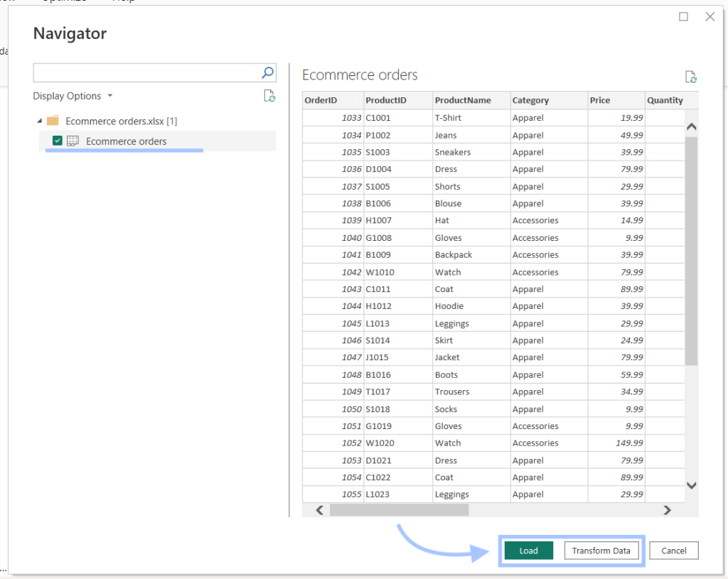Click the Socks product name cell
The width and height of the screenshot is (728, 579).
click(x=471, y=409)
